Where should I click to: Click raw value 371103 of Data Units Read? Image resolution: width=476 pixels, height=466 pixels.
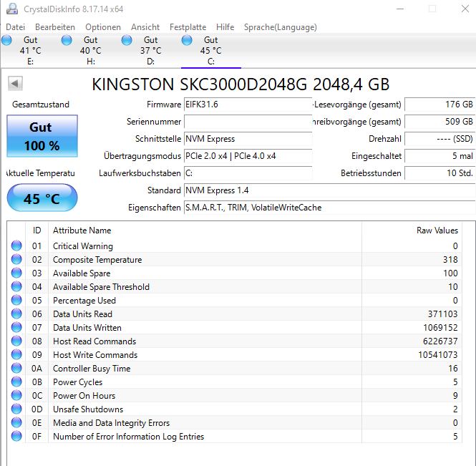pyautogui.click(x=442, y=314)
